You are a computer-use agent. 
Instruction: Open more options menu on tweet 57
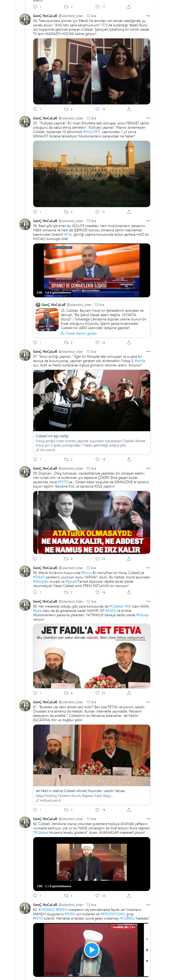(148, 352)
